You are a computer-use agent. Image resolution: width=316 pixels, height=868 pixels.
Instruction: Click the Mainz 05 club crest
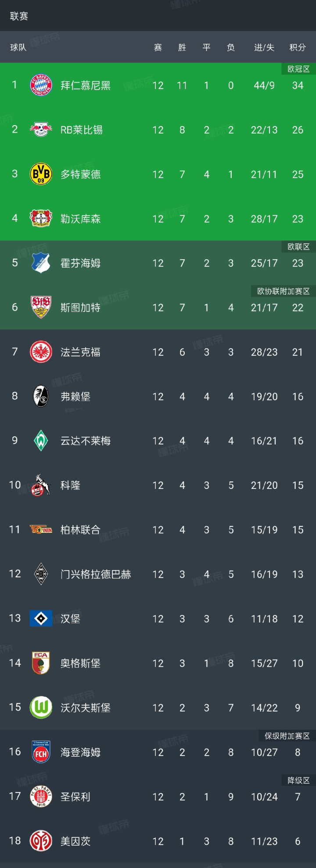(x=41, y=841)
